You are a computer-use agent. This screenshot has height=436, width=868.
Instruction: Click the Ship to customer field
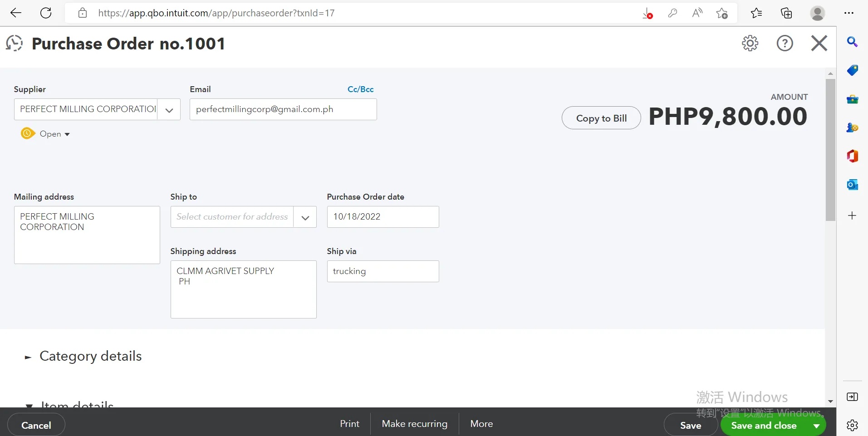pyautogui.click(x=232, y=217)
